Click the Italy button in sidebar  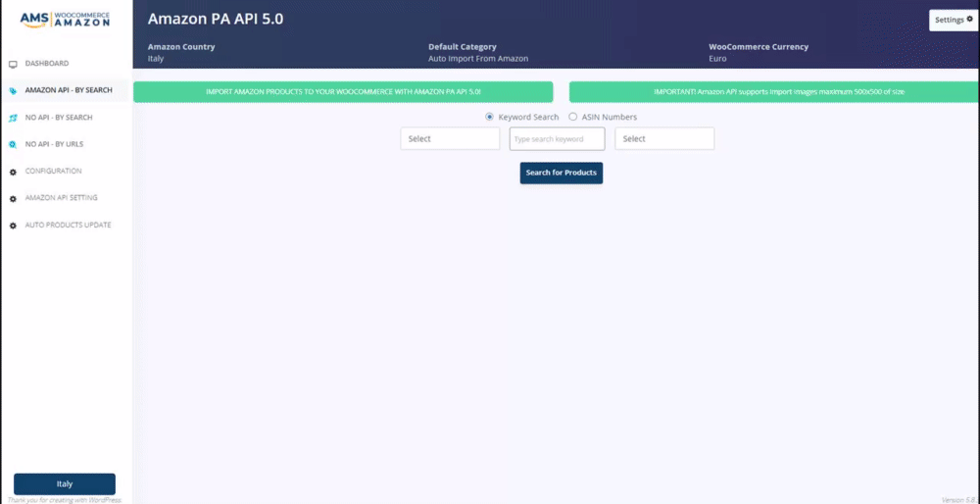pyautogui.click(x=65, y=484)
